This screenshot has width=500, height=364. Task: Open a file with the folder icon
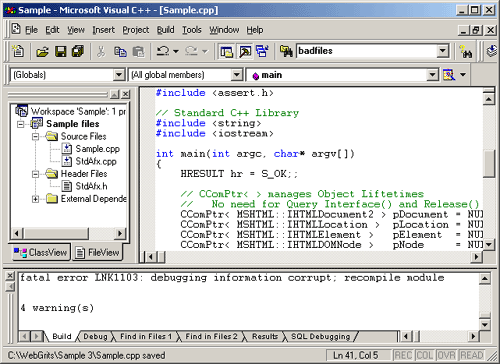[x=42, y=51]
